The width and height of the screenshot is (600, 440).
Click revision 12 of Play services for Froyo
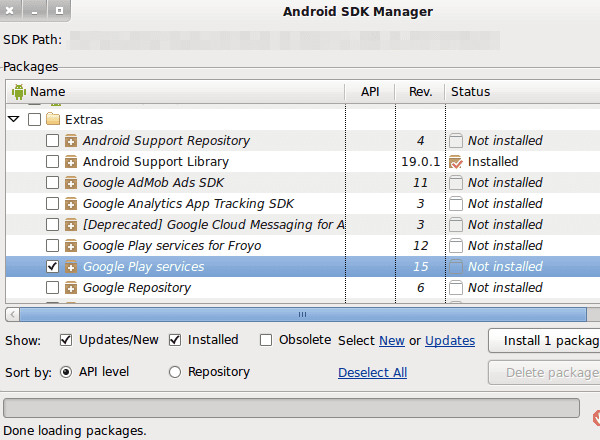421,246
